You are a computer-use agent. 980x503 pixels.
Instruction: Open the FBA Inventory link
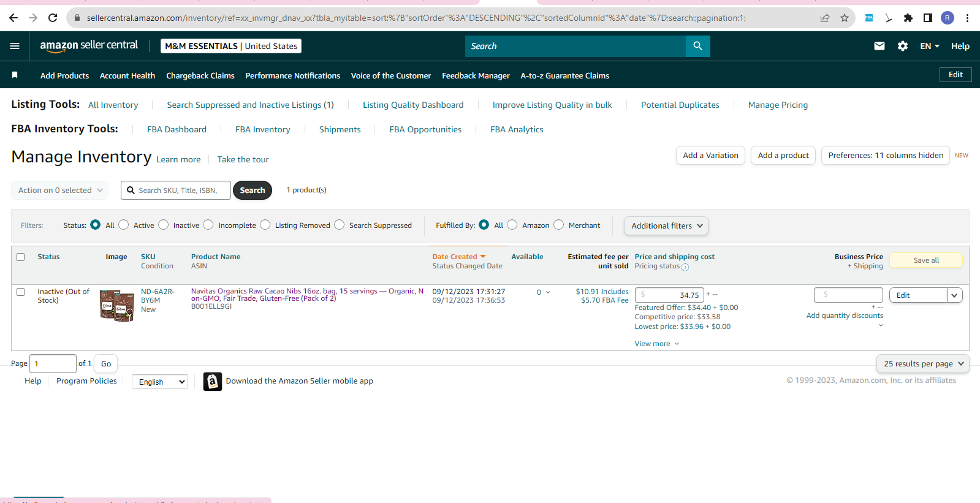[x=263, y=129]
